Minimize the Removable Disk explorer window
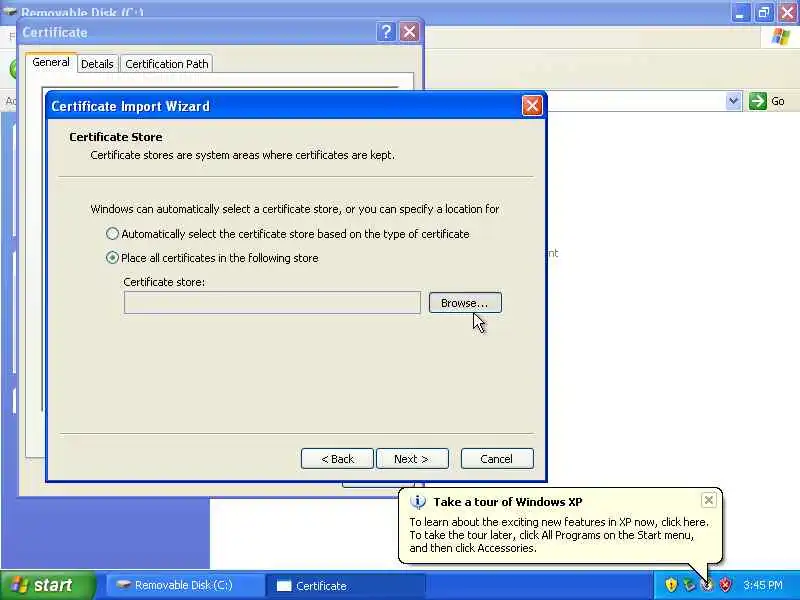The height and width of the screenshot is (600, 800). pyautogui.click(x=740, y=12)
